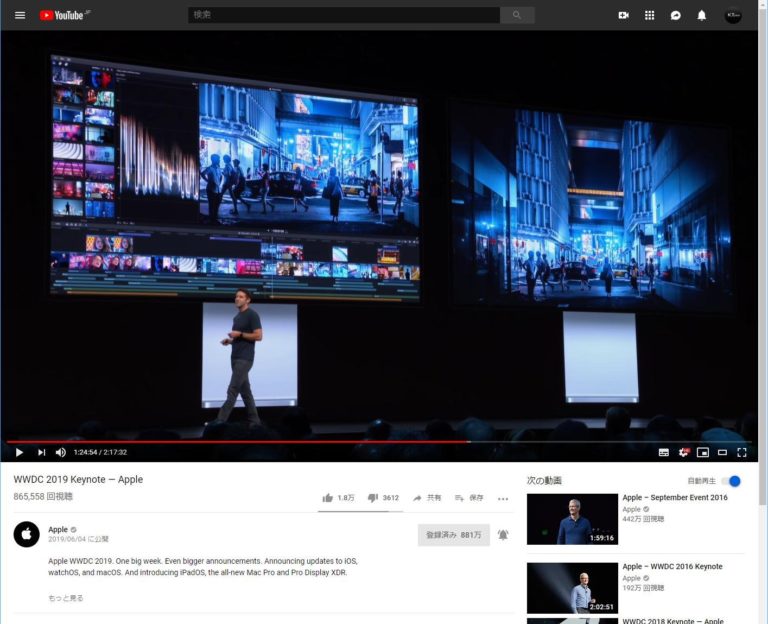Enter fullscreen mode

tap(742, 452)
